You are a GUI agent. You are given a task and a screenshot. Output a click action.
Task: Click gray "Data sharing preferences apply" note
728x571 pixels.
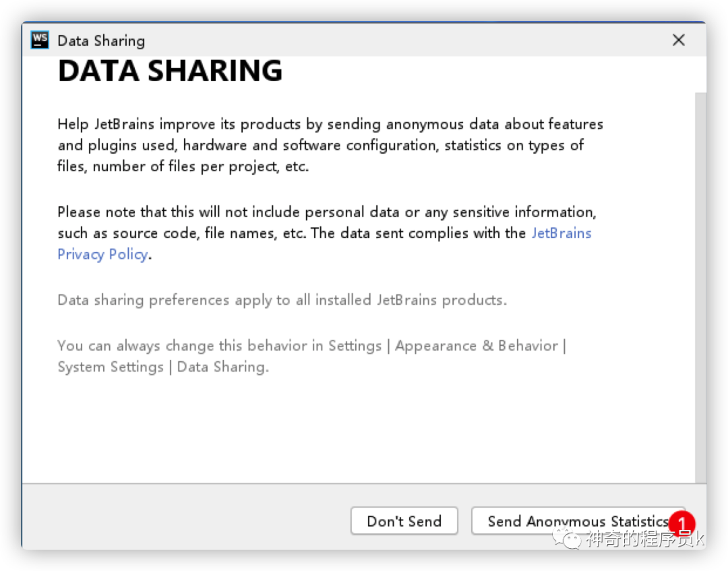click(x=282, y=300)
